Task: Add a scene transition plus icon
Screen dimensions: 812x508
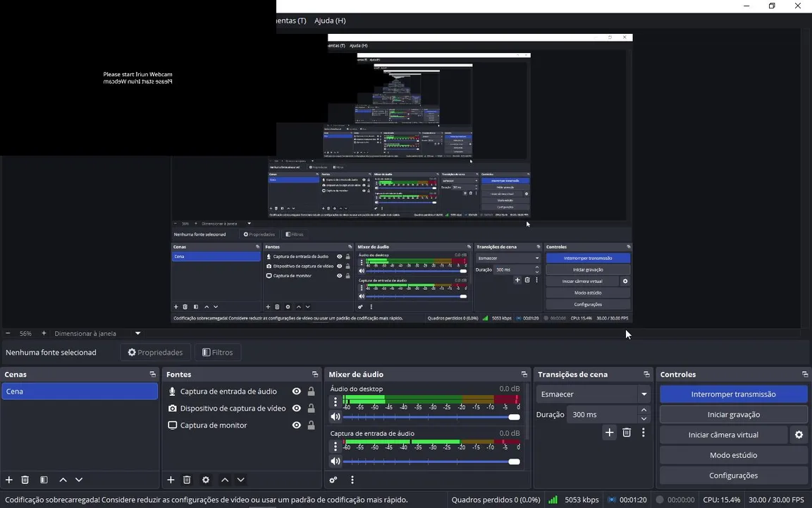Action: click(610, 433)
